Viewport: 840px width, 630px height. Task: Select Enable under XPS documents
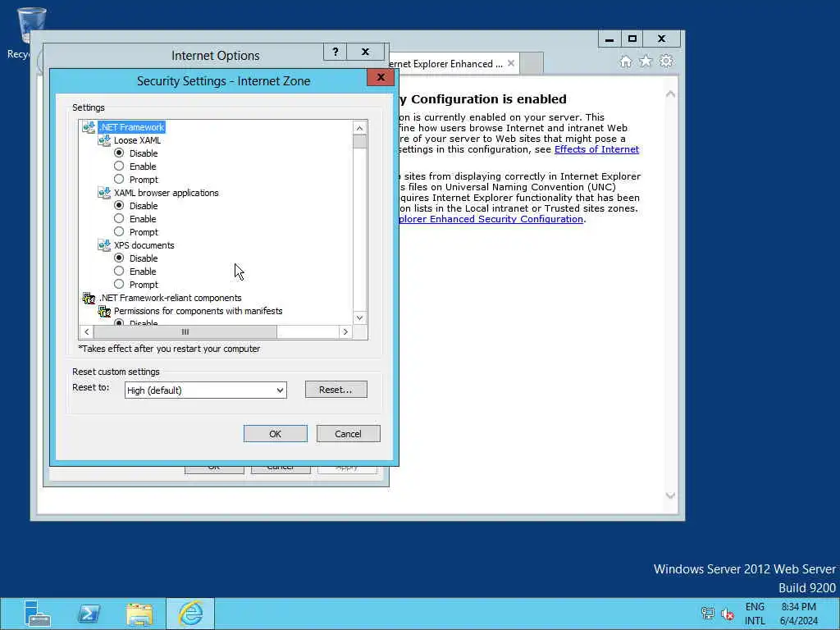119,271
